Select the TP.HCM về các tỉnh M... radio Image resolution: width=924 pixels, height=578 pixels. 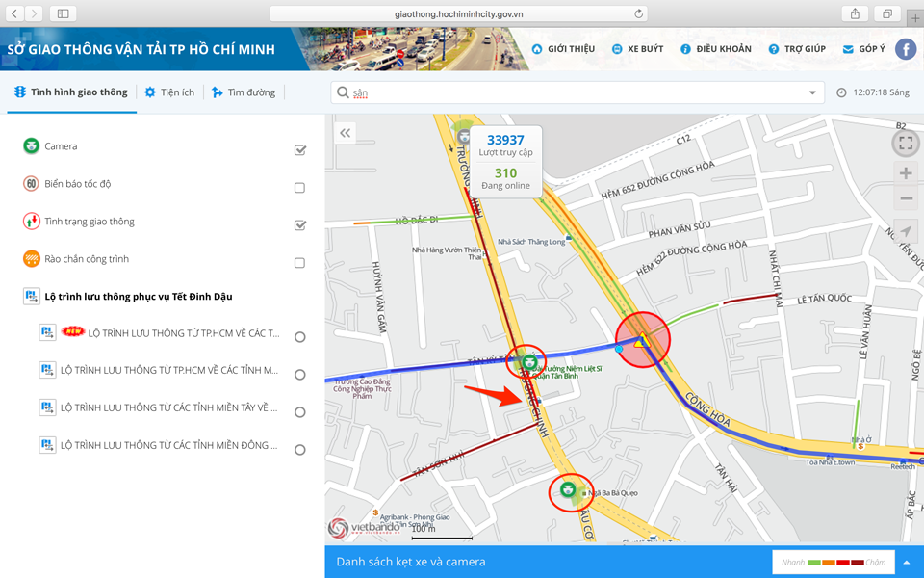click(x=300, y=375)
